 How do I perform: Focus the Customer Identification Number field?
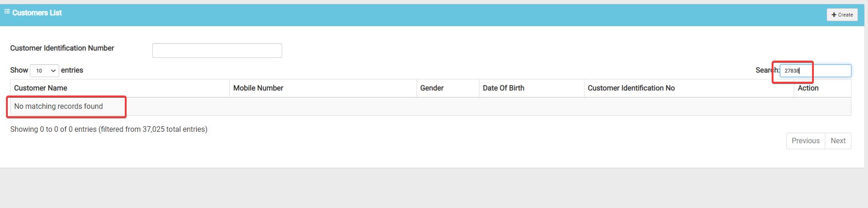(217, 51)
